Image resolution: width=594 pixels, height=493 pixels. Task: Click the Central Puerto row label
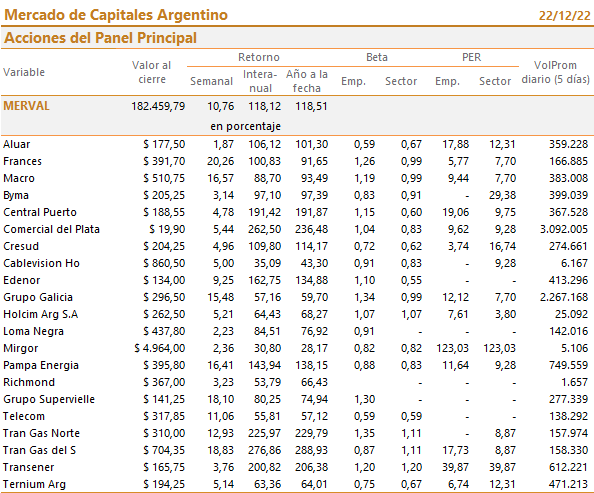(40, 212)
